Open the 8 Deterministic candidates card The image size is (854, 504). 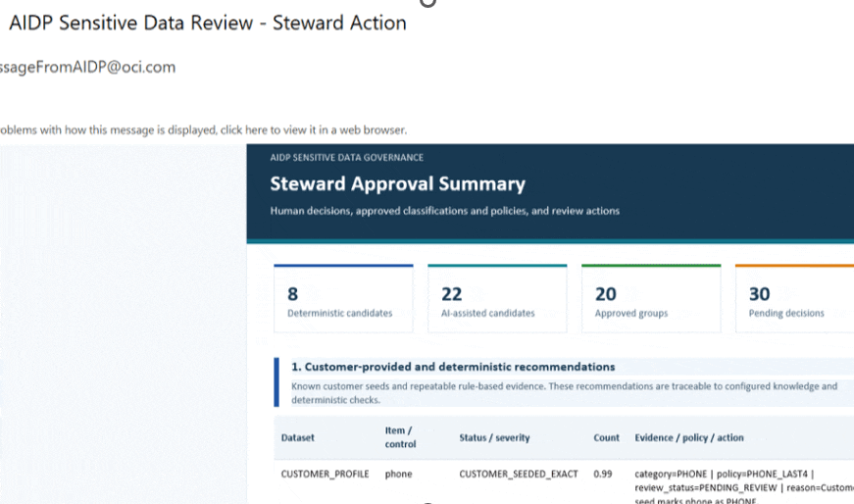tap(344, 299)
